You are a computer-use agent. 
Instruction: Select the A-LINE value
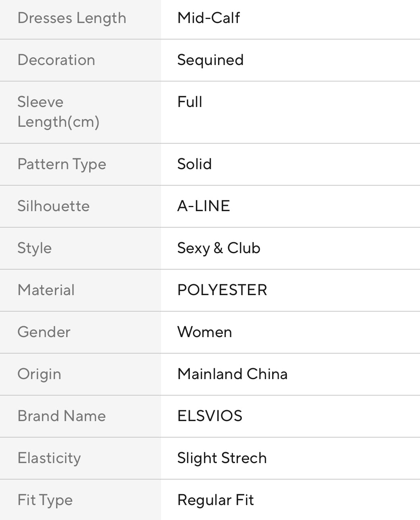pyautogui.click(x=204, y=206)
